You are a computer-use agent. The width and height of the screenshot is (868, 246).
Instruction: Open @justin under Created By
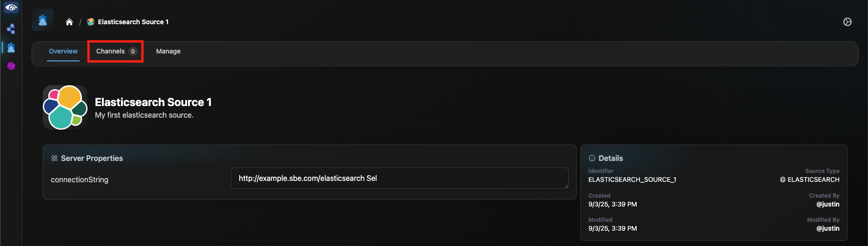(x=828, y=204)
